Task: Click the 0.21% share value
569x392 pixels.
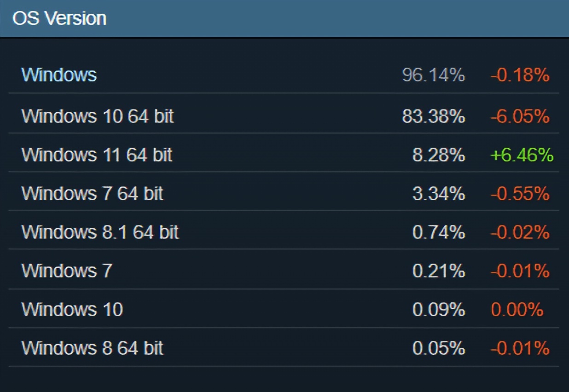Action: pos(438,271)
